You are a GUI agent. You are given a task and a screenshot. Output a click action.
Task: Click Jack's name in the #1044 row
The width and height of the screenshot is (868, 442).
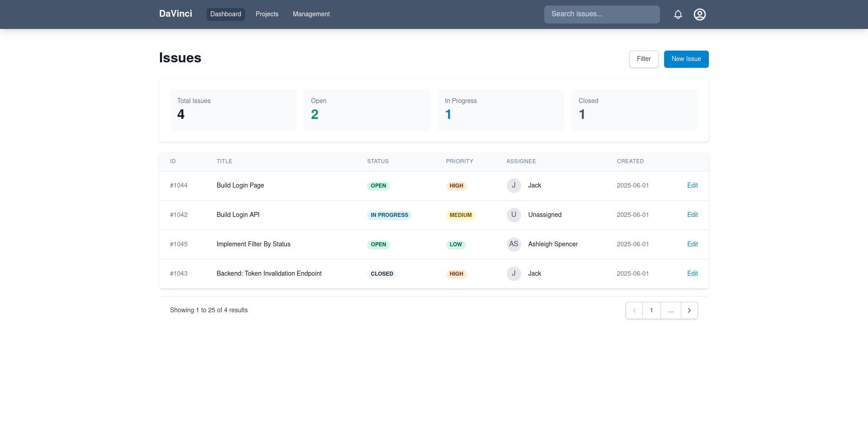534,186
